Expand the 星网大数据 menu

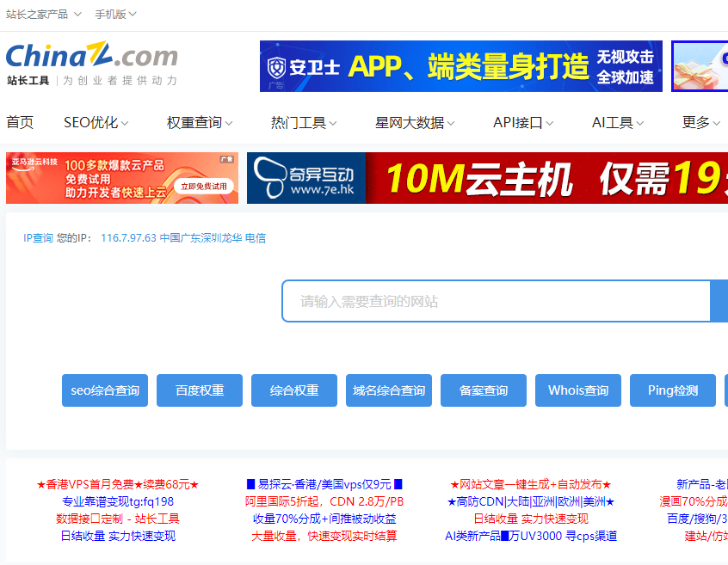tap(415, 122)
